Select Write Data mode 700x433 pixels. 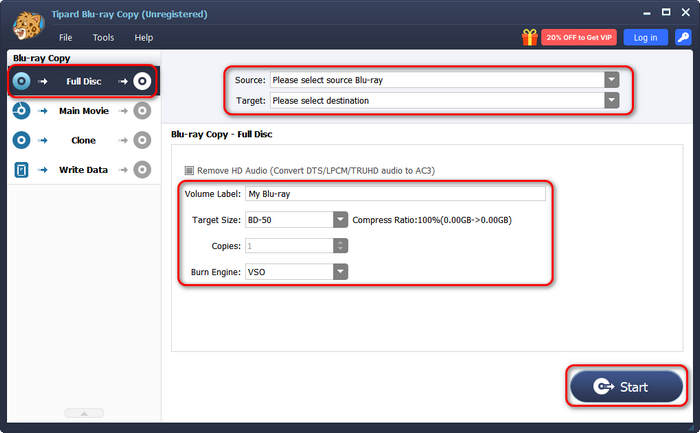tap(83, 170)
